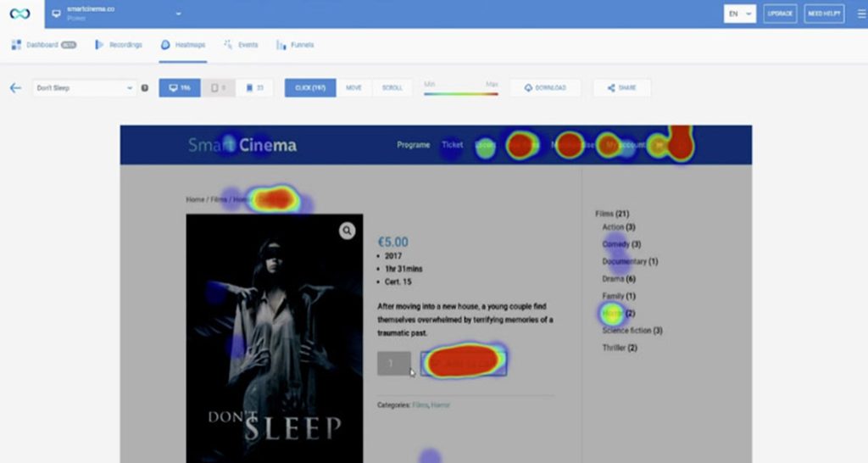Open the EN language dropdown
This screenshot has height=463, width=868.
(739, 14)
